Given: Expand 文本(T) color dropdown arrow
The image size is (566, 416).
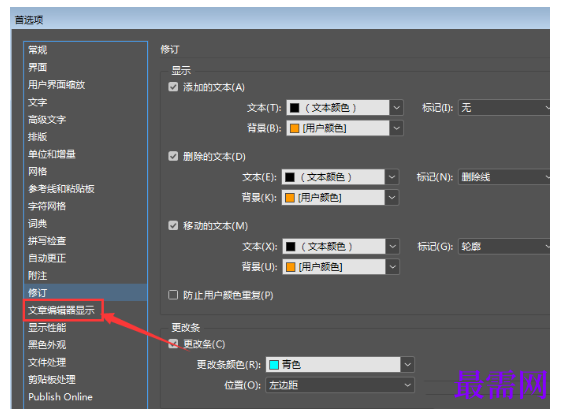Looking at the screenshot, I should coord(396,108).
